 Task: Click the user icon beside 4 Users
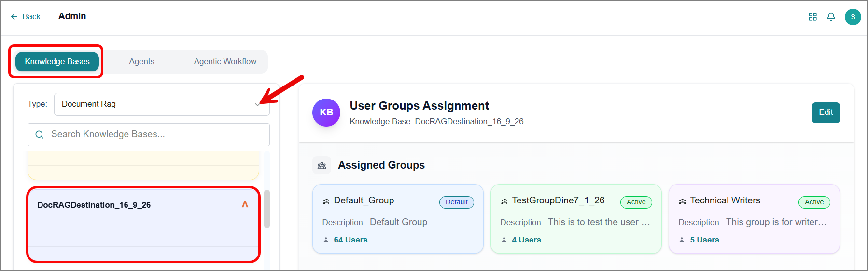pyautogui.click(x=504, y=240)
